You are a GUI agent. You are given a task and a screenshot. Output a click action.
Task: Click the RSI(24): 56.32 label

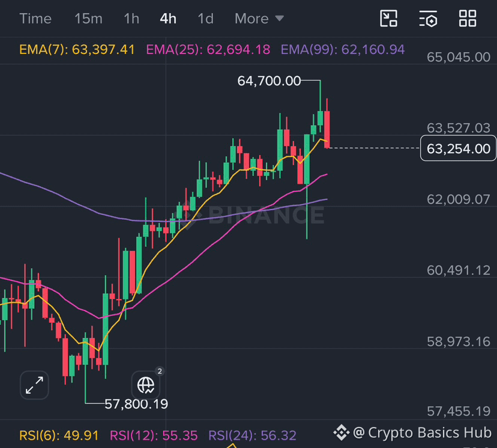click(x=252, y=435)
